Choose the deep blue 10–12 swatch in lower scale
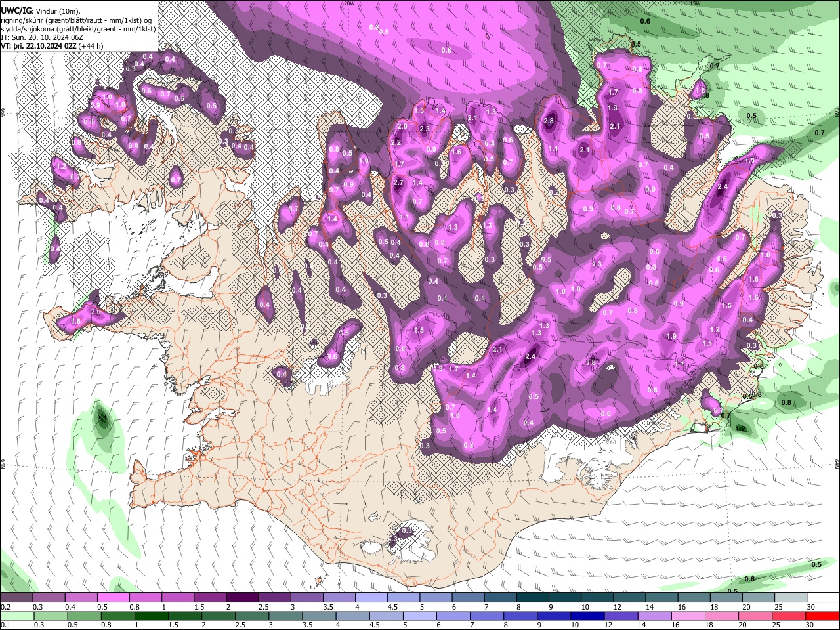840x630 pixels. [x=587, y=615]
